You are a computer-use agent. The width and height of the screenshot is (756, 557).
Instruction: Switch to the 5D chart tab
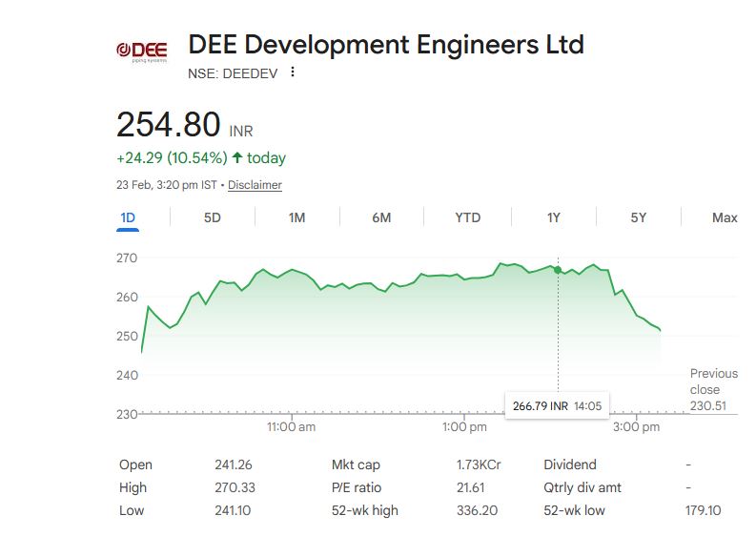212,217
